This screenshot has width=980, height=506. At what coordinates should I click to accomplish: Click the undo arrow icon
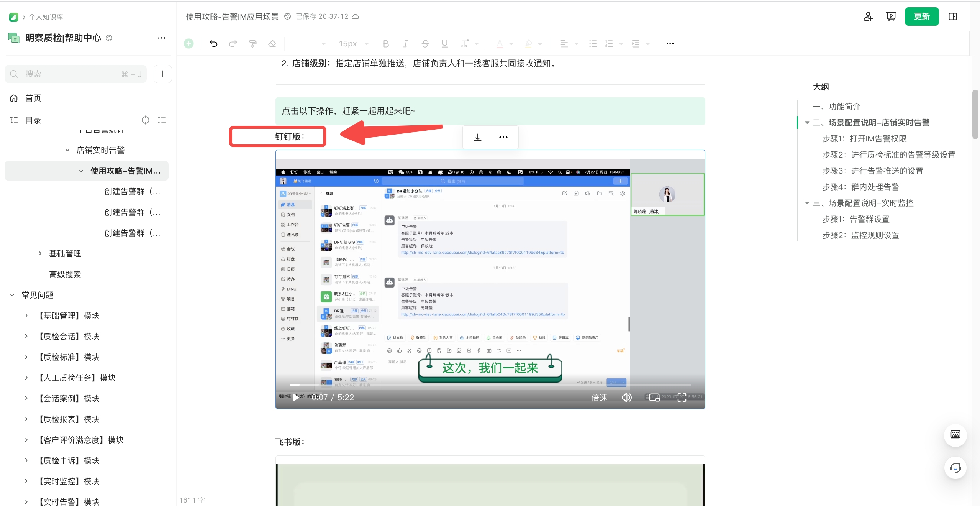tap(213, 44)
